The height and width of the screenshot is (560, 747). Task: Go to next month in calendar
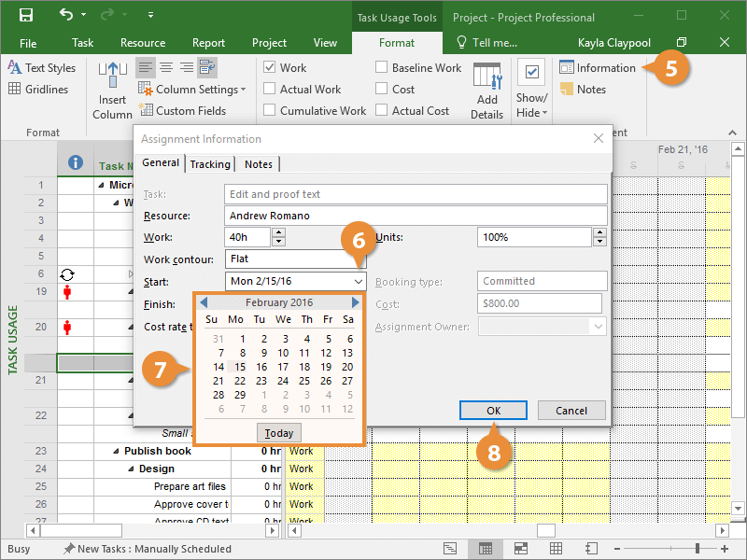tap(355, 302)
